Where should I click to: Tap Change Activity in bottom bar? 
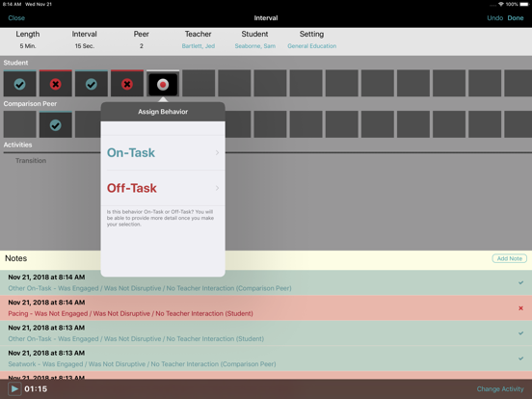pos(500,388)
